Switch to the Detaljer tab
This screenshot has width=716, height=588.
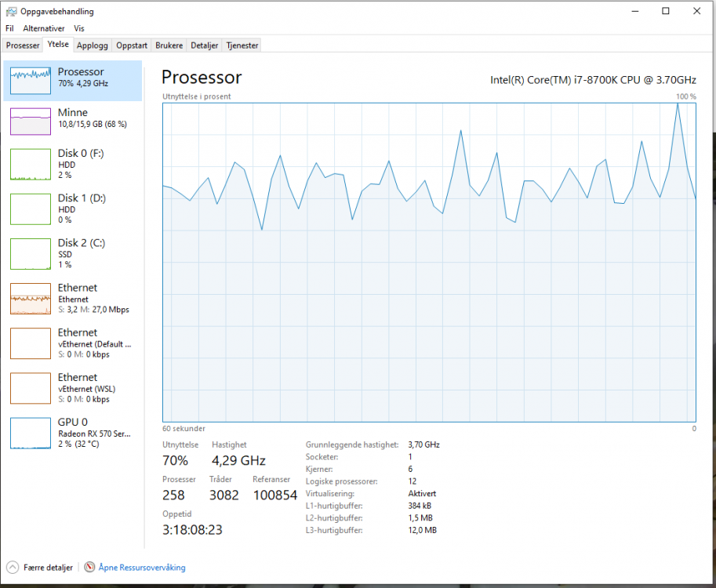pos(204,45)
